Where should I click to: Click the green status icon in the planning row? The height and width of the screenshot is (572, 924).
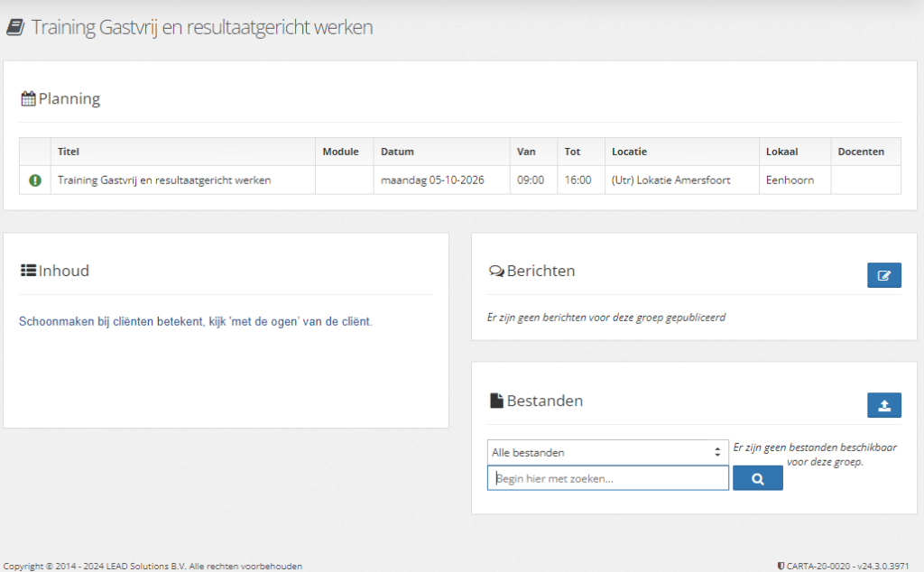click(35, 180)
